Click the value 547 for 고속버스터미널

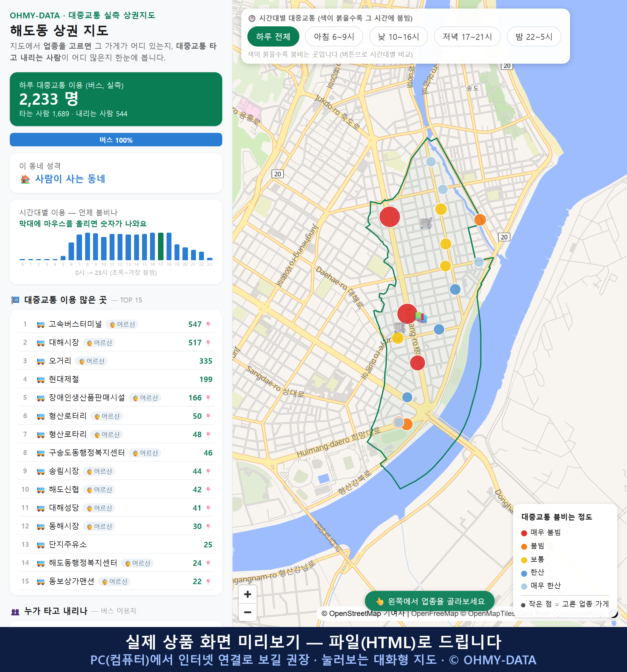coord(195,325)
